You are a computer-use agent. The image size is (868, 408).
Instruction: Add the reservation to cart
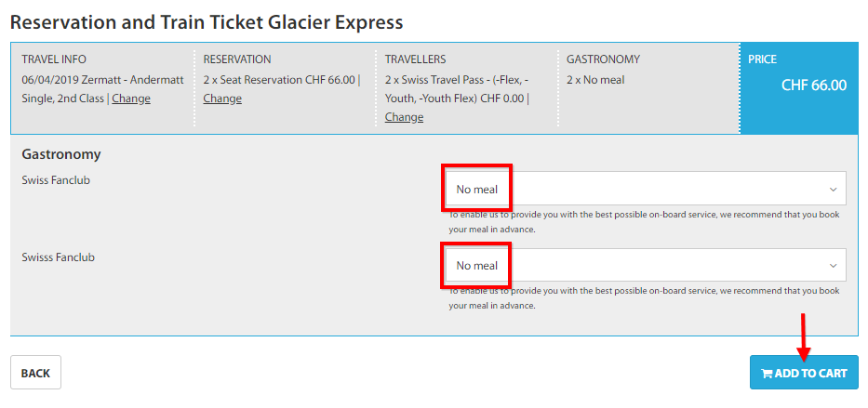coord(804,373)
